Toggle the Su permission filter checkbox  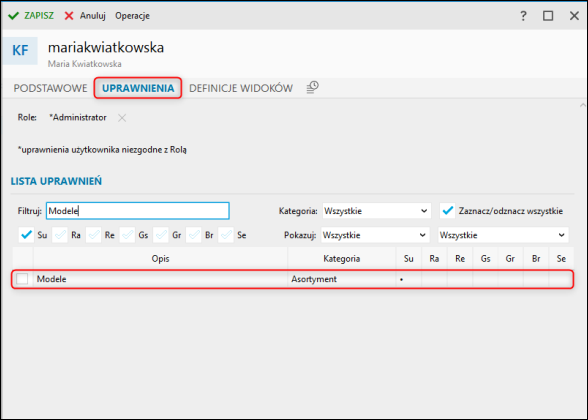tap(26, 235)
